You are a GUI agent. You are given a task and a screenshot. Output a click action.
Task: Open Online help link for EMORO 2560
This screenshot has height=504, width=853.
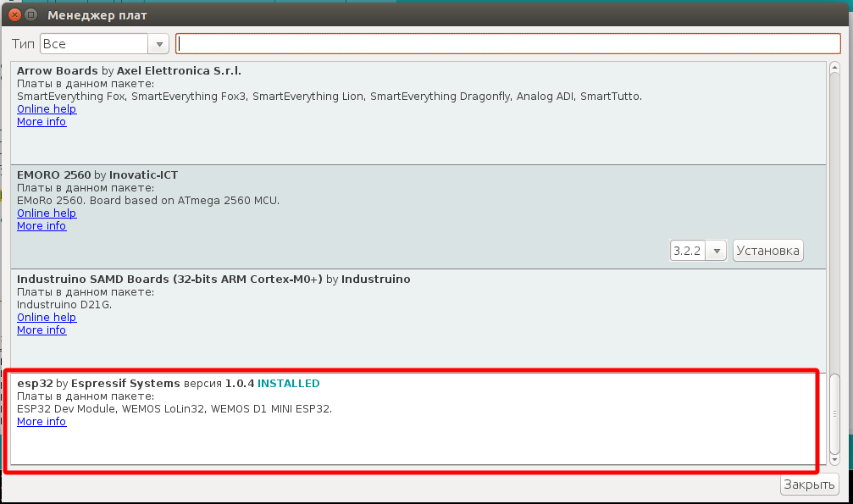tap(47, 213)
